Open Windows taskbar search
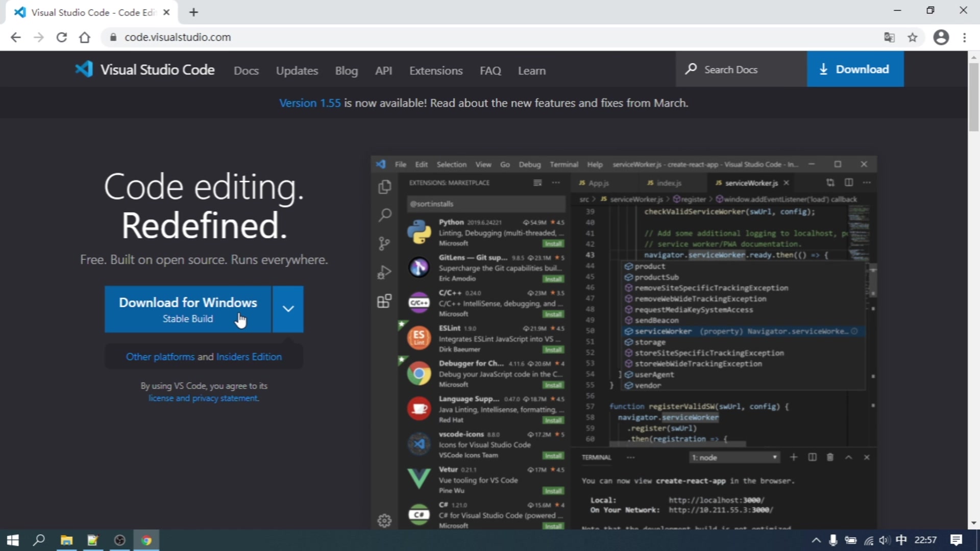This screenshot has height=551, width=980. click(x=39, y=540)
